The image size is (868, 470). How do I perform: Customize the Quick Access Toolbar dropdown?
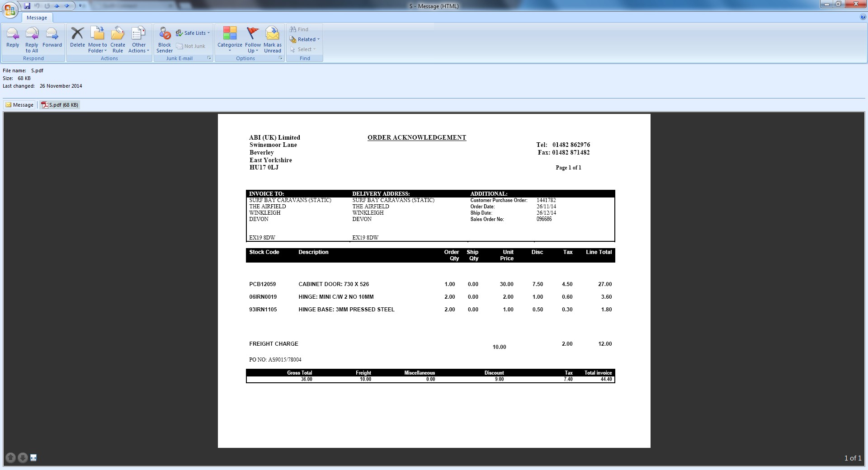[x=80, y=6]
